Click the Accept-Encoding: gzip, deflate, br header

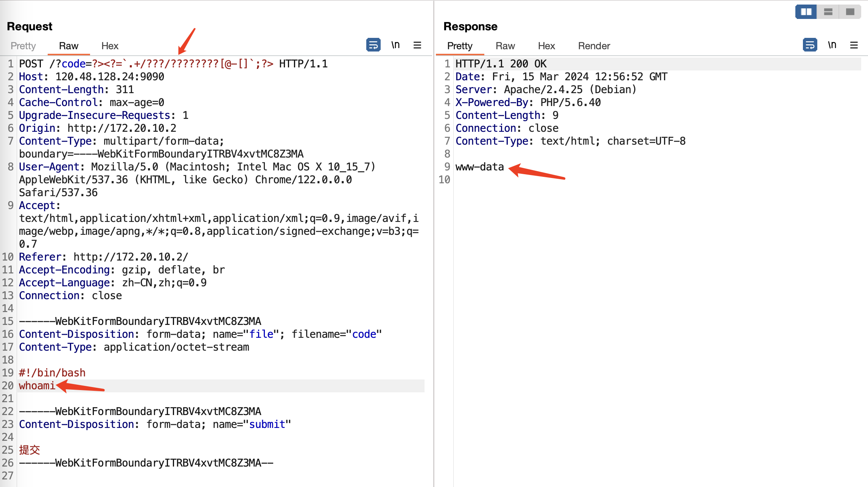pos(122,270)
